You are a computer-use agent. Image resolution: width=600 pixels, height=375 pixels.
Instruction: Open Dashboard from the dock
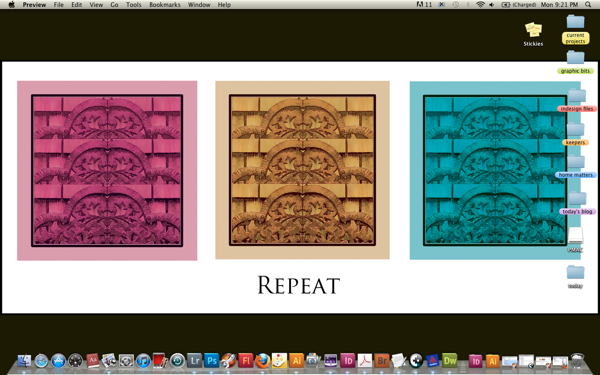75,361
